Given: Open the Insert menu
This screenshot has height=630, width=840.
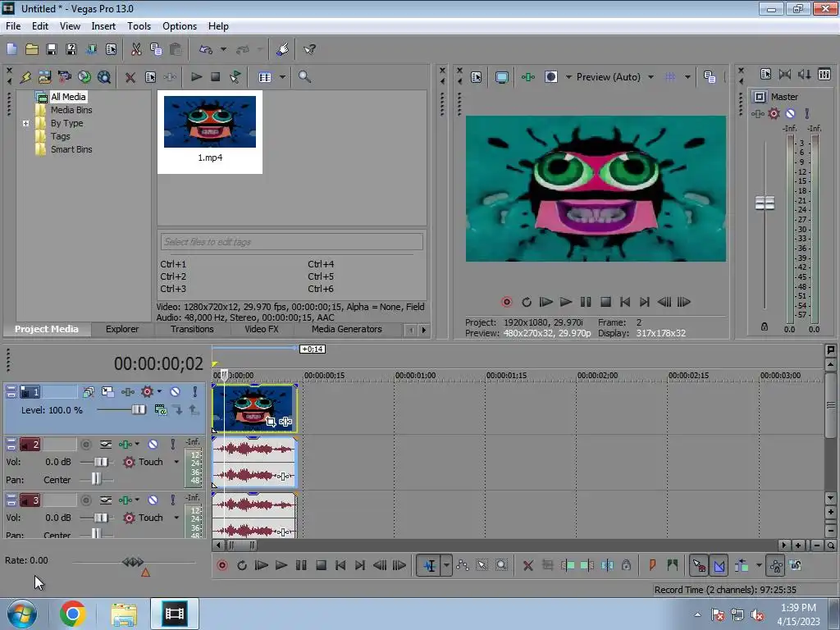Looking at the screenshot, I should (x=103, y=25).
